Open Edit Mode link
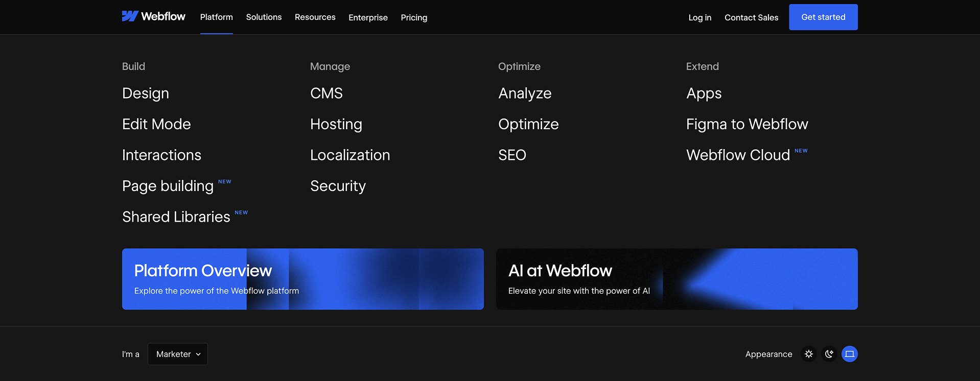 coord(156,124)
